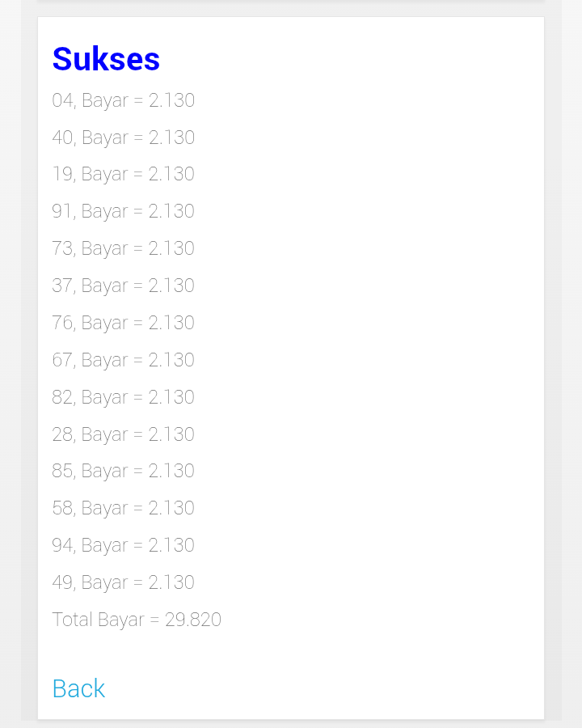This screenshot has height=728, width=582.
Task: Click the 2.130 amount beside 04
Action: tap(171, 100)
